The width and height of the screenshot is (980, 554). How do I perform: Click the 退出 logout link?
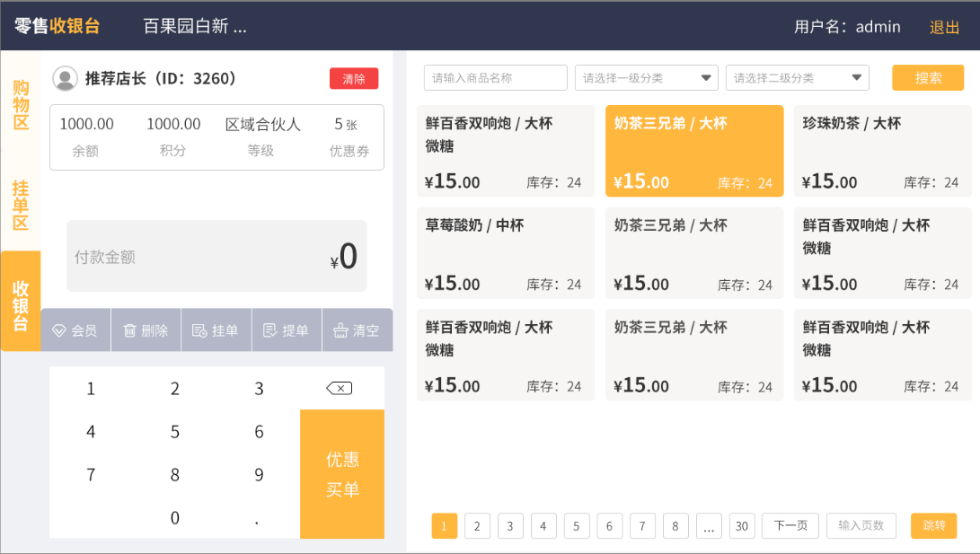(x=944, y=27)
